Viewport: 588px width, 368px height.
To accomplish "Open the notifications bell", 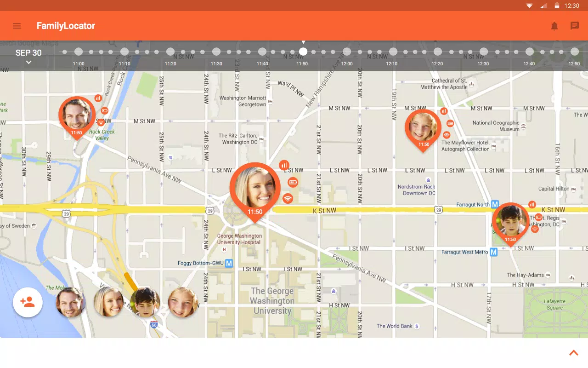I will [554, 26].
